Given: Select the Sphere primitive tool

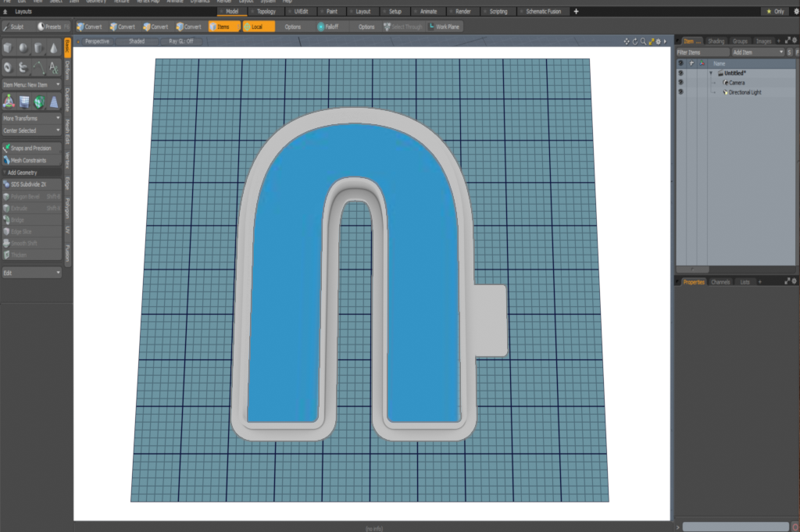Looking at the screenshot, I should pos(23,48).
